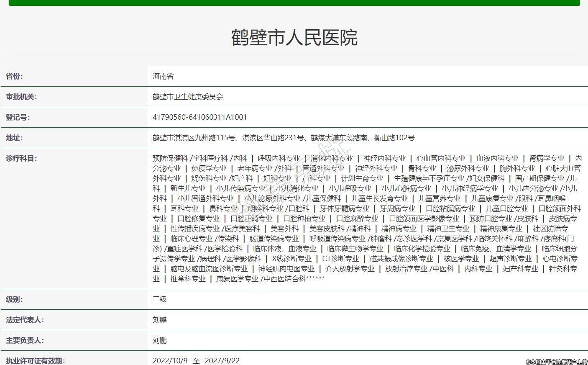Screen dimensions: 588x365
Task: Click the green bar at page top
Action: 294,3
